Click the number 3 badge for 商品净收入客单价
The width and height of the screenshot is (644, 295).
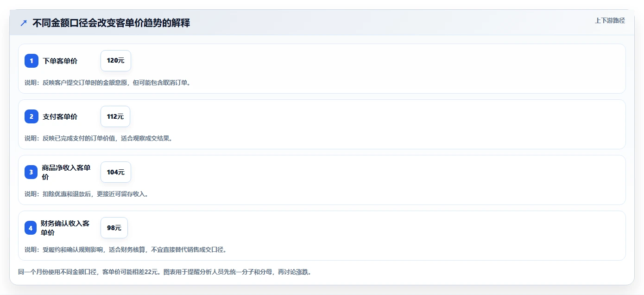(32, 172)
